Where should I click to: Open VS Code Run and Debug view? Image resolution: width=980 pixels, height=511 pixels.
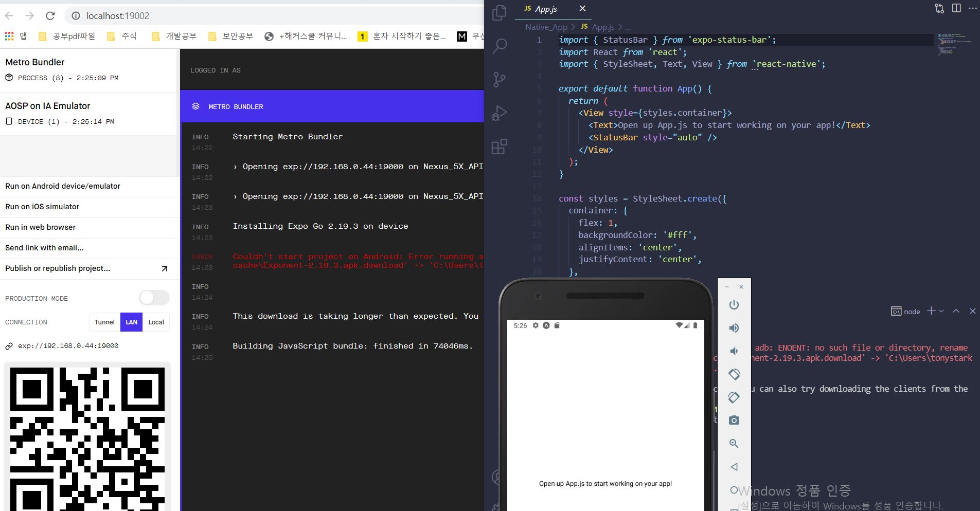pos(499,113)
